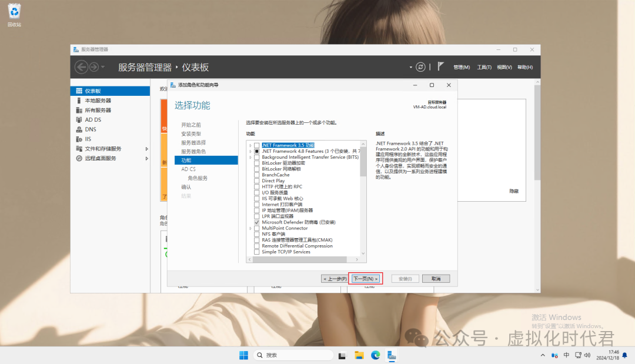Click the IIS role icon in sidebar
The height and width of the screenshot is (364, 635).
tap(79, 139)
